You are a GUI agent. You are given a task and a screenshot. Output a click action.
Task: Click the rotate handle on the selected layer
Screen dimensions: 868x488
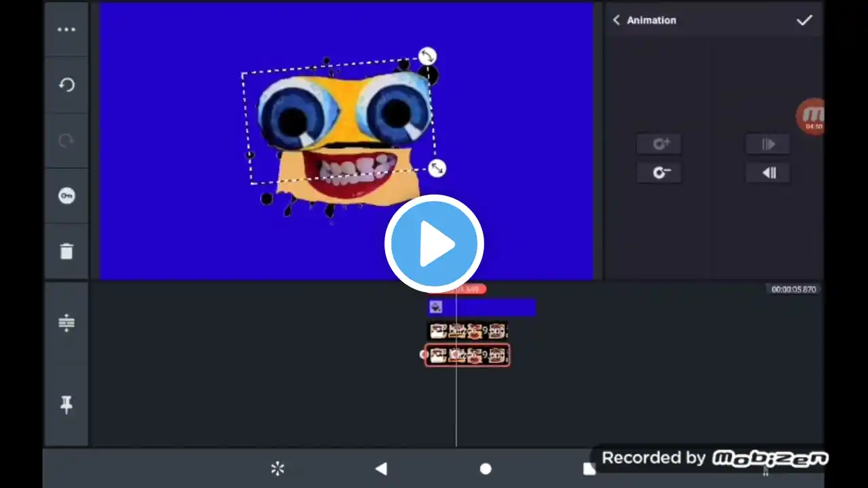point(427,56)
